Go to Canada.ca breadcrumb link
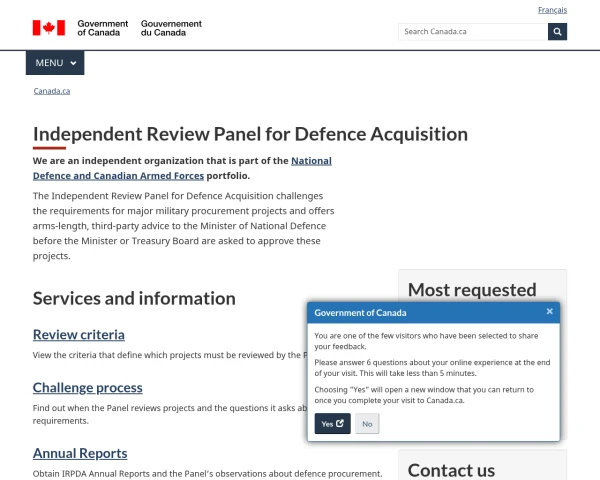 51,91
